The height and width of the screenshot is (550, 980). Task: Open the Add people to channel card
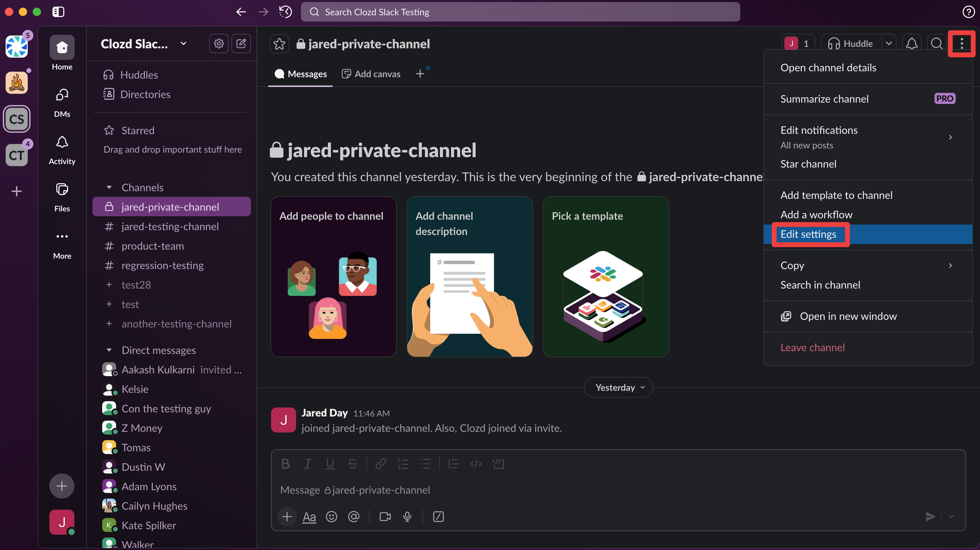coord(333,277)
